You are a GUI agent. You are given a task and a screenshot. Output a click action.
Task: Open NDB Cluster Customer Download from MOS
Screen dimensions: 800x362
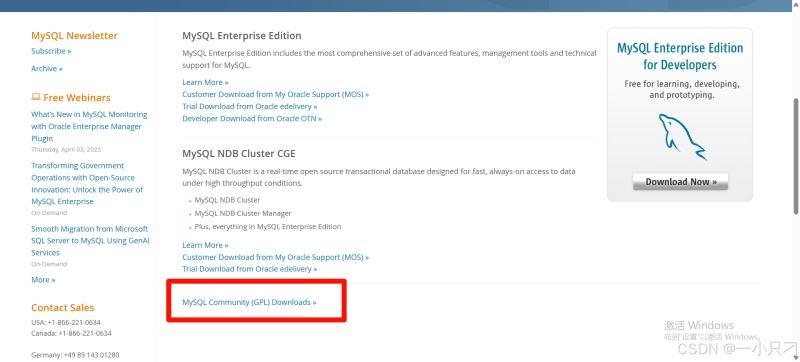(276, 257)
